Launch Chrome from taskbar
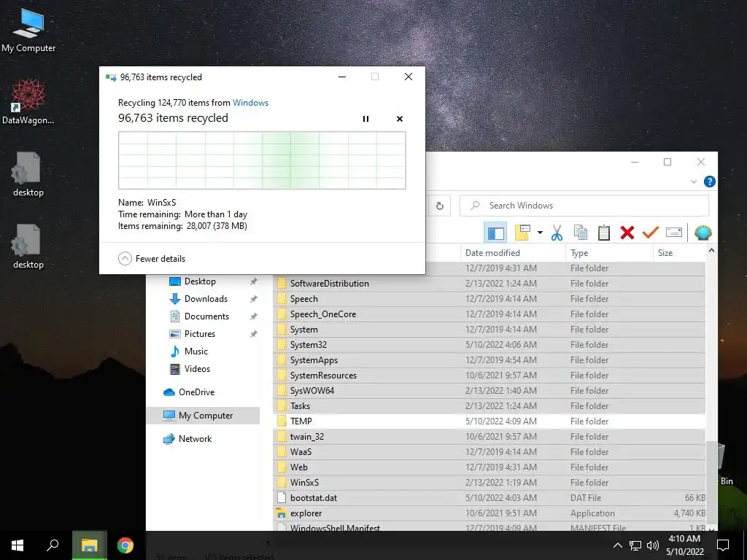Viewport: 747px width, 560px height. pyautogui.click(x=125, y=545)
